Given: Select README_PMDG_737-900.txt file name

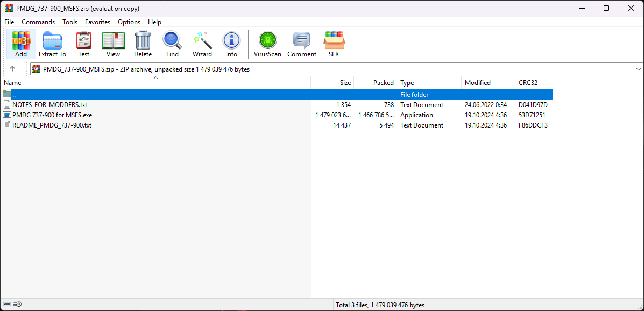Looking at the screenshot, I should (x=52, y=125).
